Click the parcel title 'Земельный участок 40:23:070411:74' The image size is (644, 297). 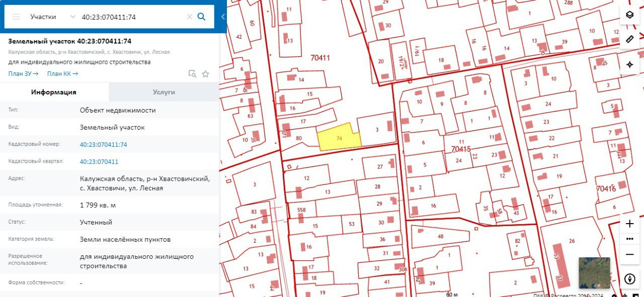pyautogui.click(x=70, y=41)
